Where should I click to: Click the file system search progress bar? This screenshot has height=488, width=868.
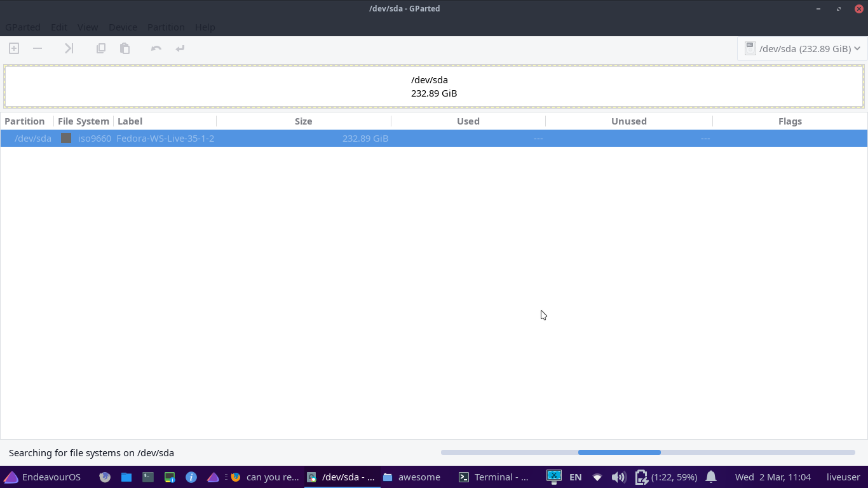pyautogui.click(x=648, y=452)
